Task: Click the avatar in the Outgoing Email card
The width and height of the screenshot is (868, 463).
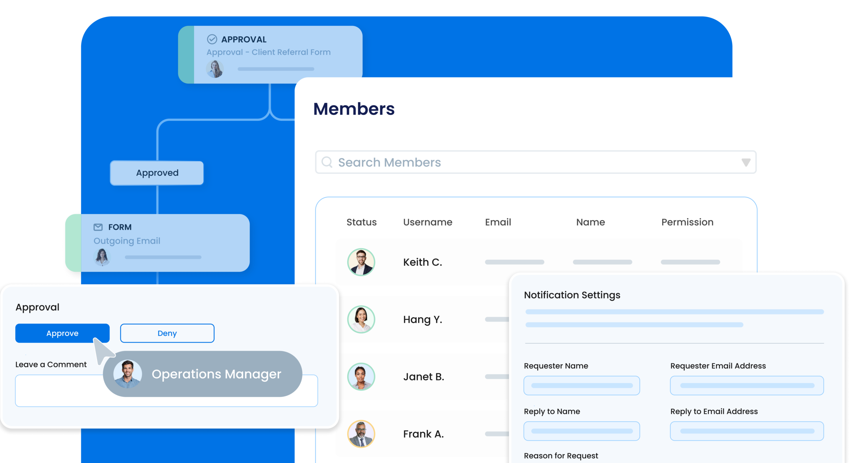Action: [x=102, y=257]
